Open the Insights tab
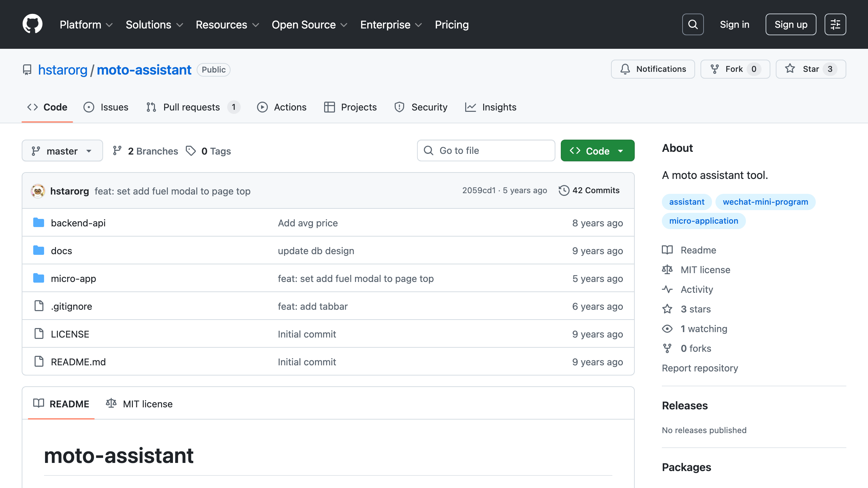Screen dimensions: 868x488 click(491, 107)
